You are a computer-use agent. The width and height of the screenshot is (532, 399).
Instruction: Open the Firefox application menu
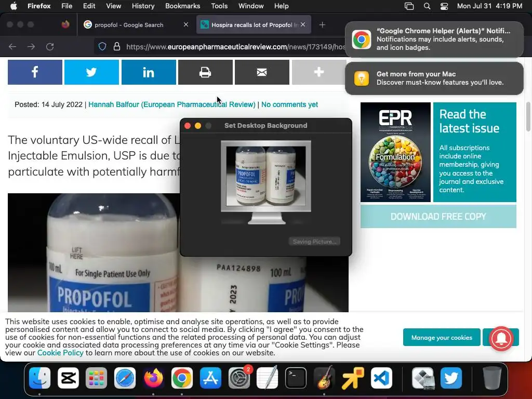[x=39, y=6]
